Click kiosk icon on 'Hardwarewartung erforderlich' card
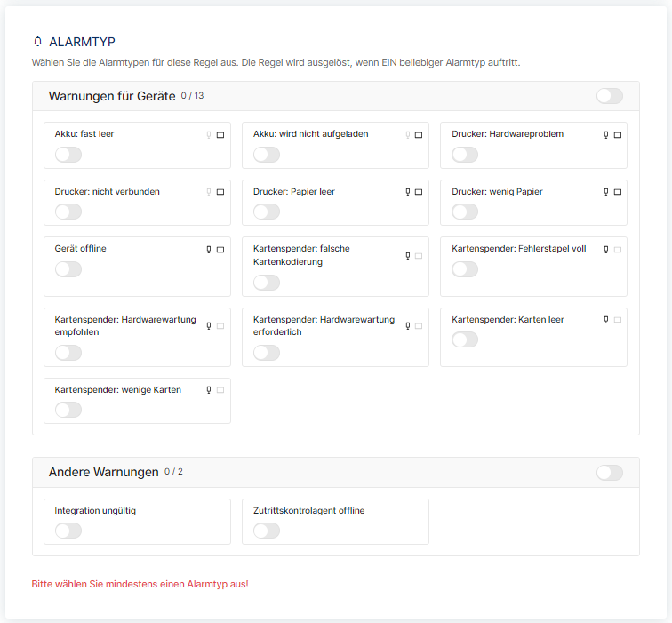Screen dimensions: 672x623 408,326
